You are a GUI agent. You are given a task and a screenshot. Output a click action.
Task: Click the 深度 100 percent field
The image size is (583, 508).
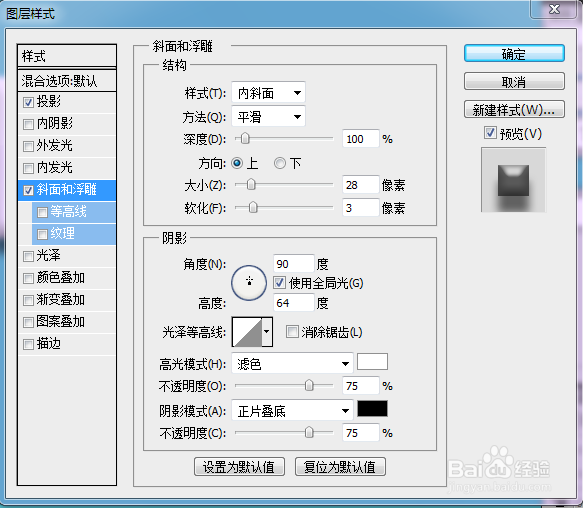click(x=361, y=139)
